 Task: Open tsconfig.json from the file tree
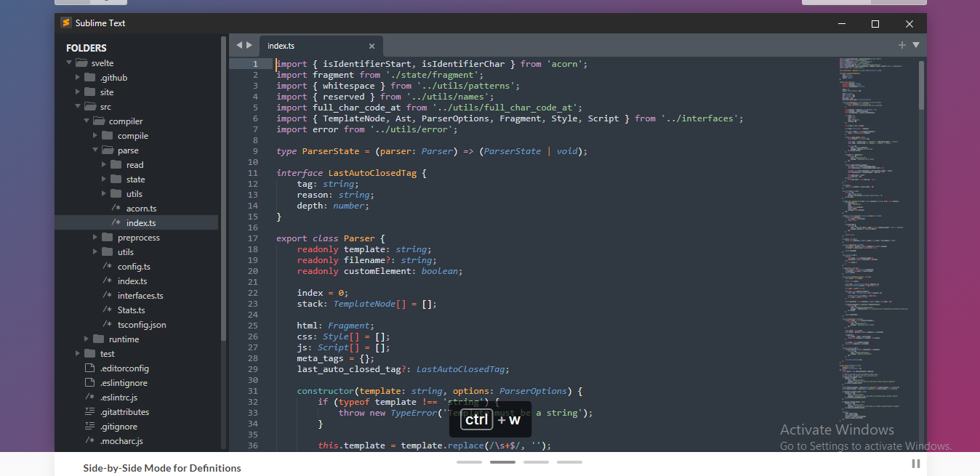click(142, 325)
